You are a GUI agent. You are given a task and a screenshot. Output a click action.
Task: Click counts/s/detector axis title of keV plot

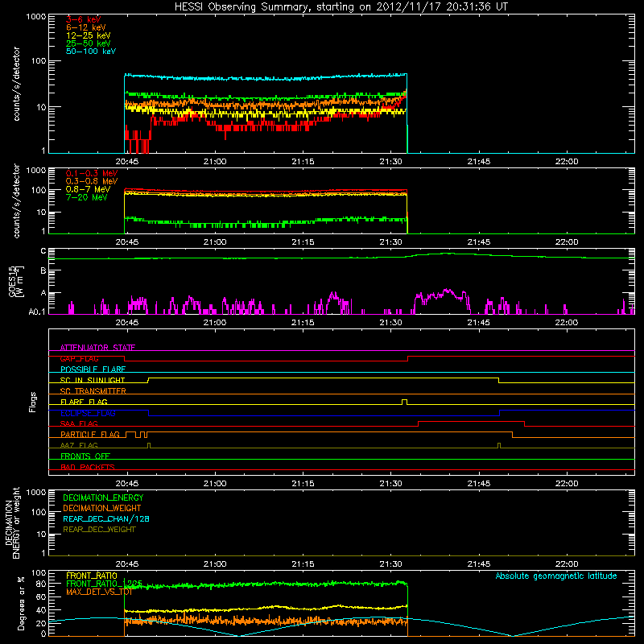tap(16, 84)
